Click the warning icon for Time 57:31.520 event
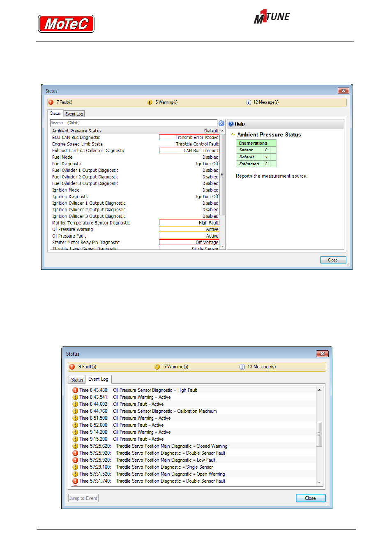This screenshot has width=392, height=555. (75, 474)
